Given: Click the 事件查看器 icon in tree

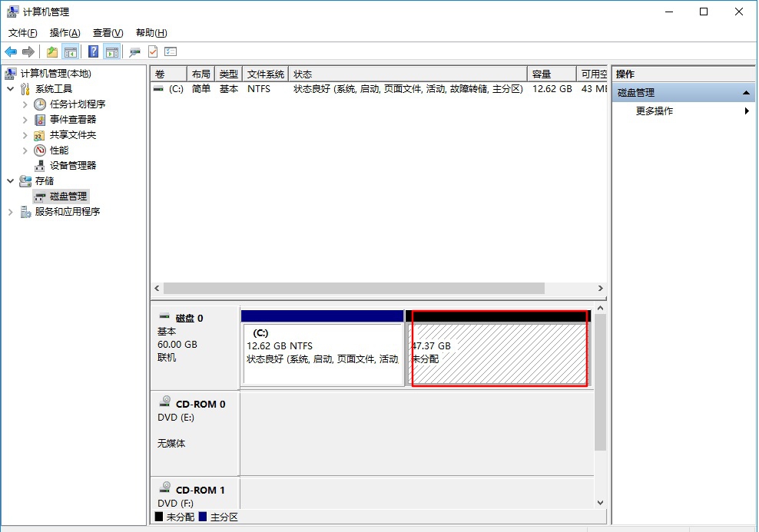Looking at the screenshot, I should (x=40, y=119).
